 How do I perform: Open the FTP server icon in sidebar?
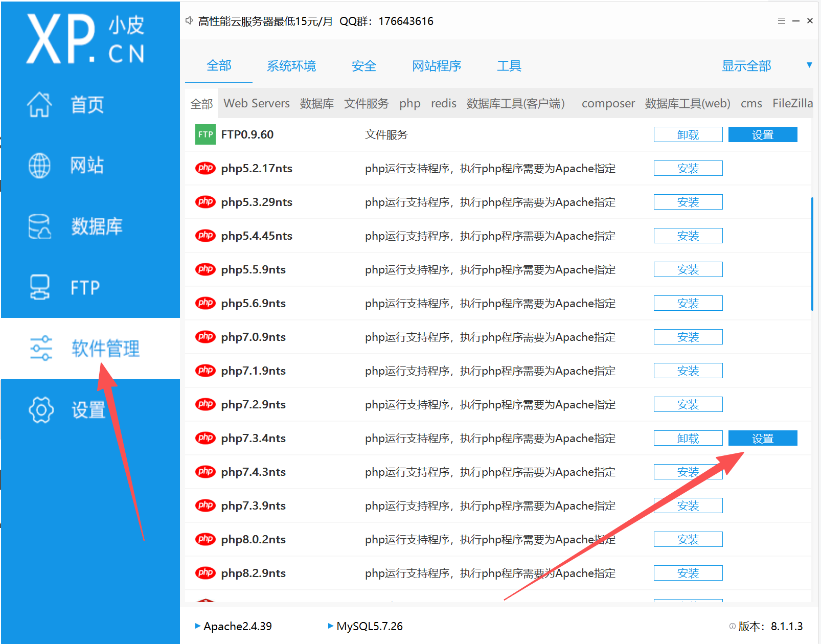(x=39, y=287)
